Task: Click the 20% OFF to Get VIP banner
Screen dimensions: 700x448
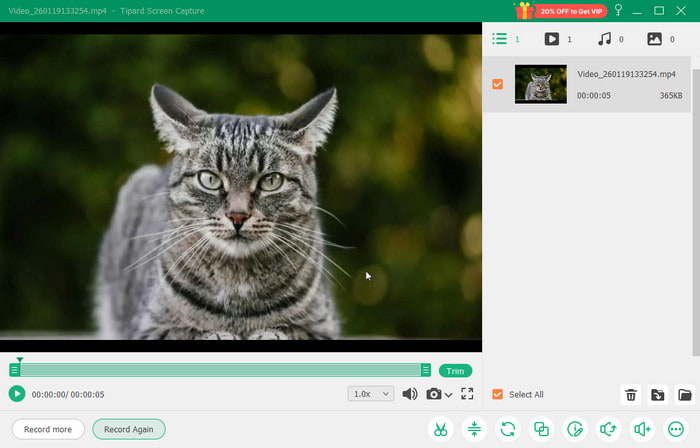Action: point(571,11)
